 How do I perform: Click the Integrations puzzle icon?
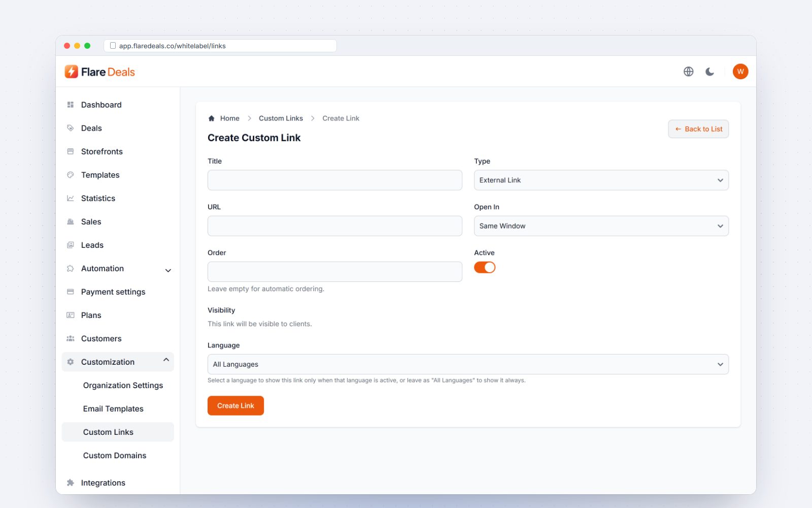[x=71, y=483]
